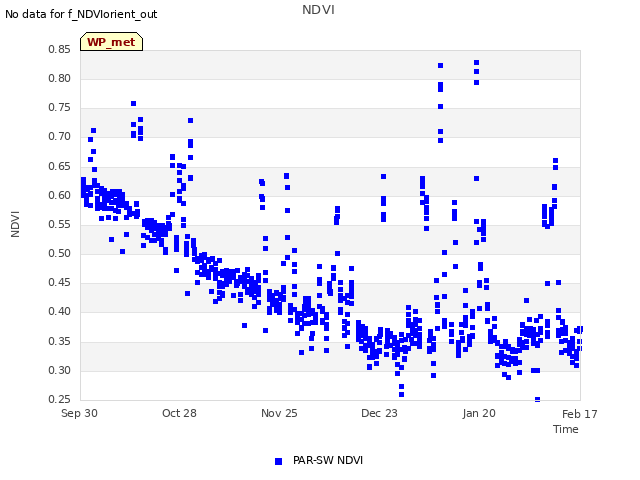Click the 0.35 y-axis tick label
The image size is (640, 480).
click(59, 341)
